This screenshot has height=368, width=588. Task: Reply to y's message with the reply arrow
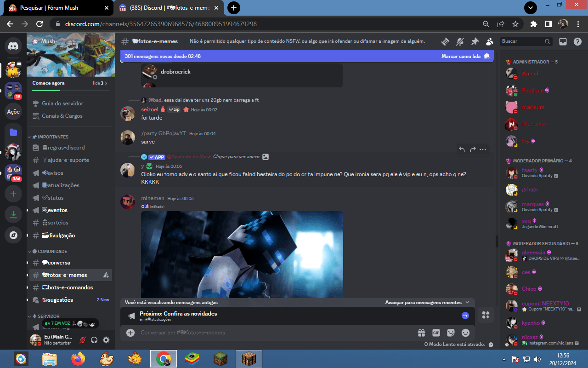point(462,149)
